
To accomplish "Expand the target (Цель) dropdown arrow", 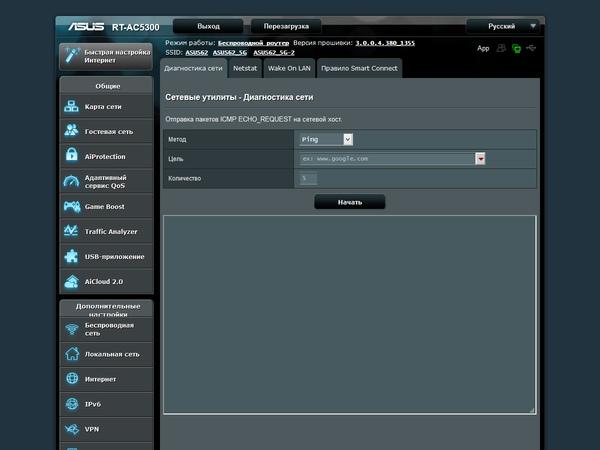I will click(480, 158).
